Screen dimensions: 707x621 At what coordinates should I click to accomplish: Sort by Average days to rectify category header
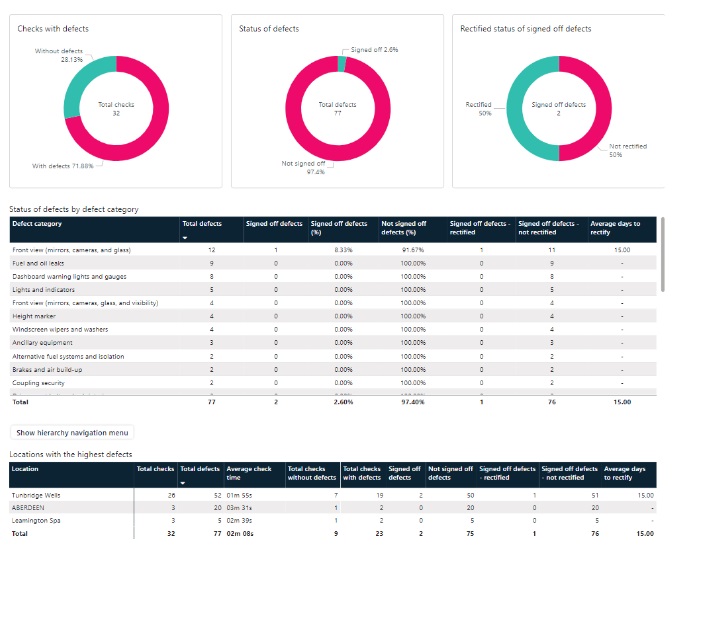click(x=615, y=228)
